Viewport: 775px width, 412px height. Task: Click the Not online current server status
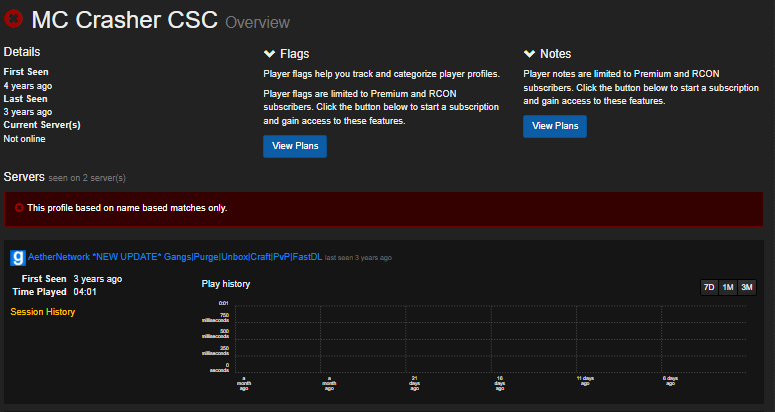point(25,139)
